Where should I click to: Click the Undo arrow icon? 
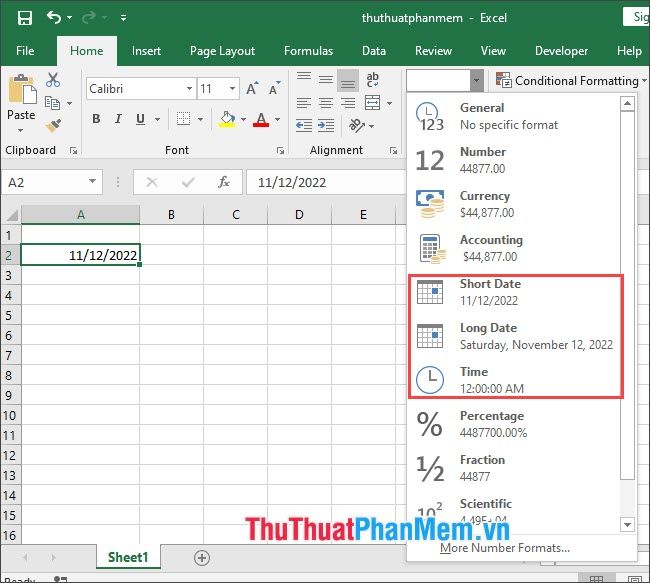pyautogui.click(x=53, y=18)
